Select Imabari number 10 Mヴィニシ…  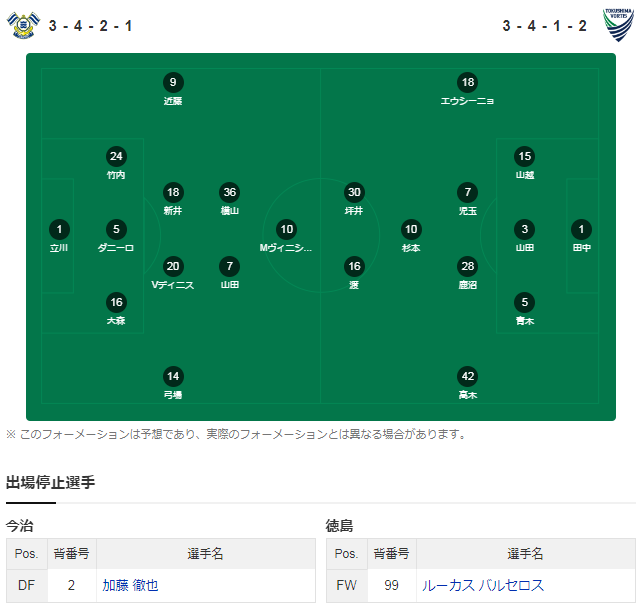[x=286, y=236]
